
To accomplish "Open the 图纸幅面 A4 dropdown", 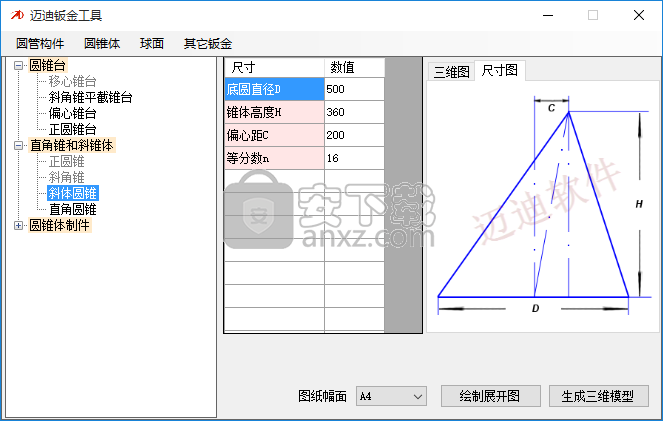I will 391,396.
